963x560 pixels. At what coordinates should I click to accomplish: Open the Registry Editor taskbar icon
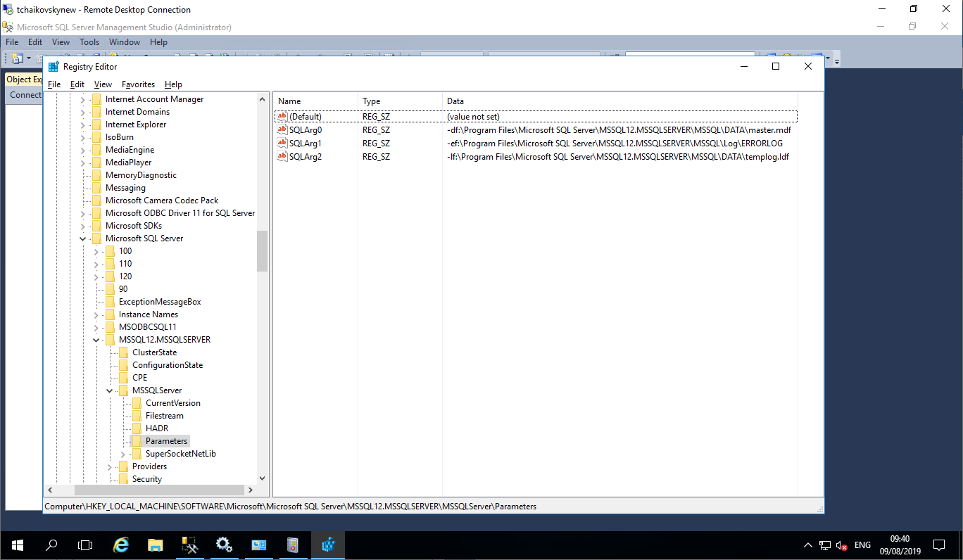point(328,545)
